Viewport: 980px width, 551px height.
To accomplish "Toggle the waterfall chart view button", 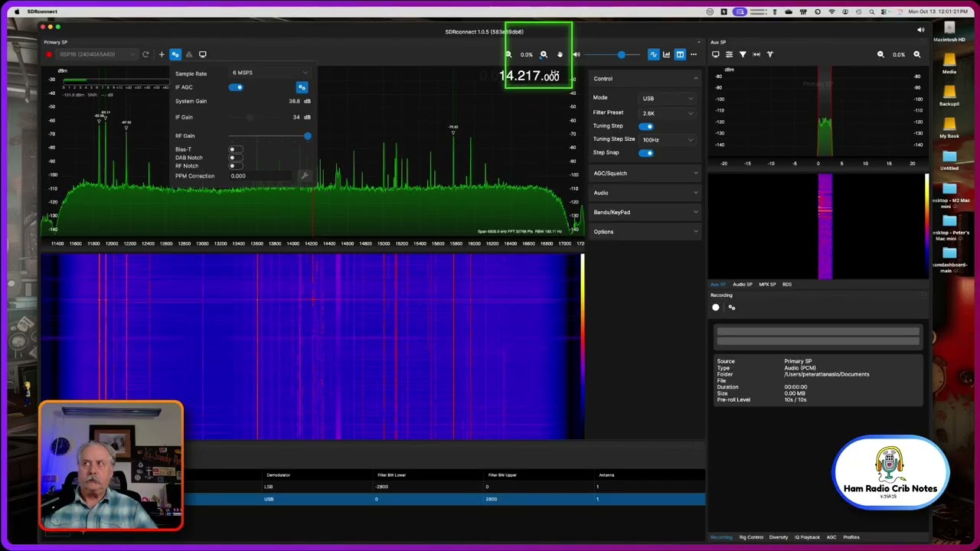I will 667,54.
